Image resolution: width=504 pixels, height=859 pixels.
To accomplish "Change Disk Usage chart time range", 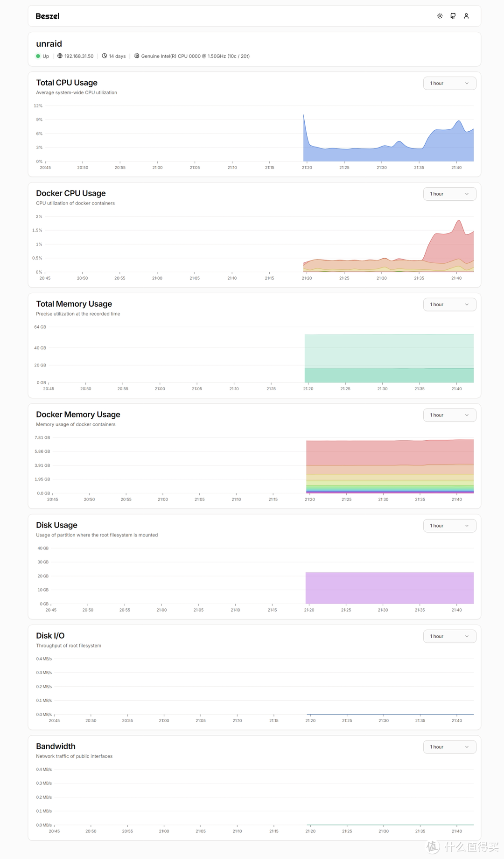I will point(449,526).
